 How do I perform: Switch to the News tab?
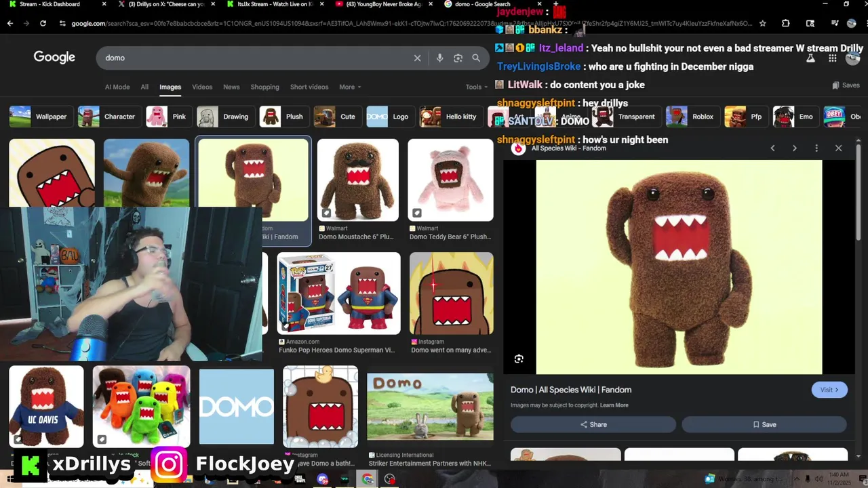(231, 87)
